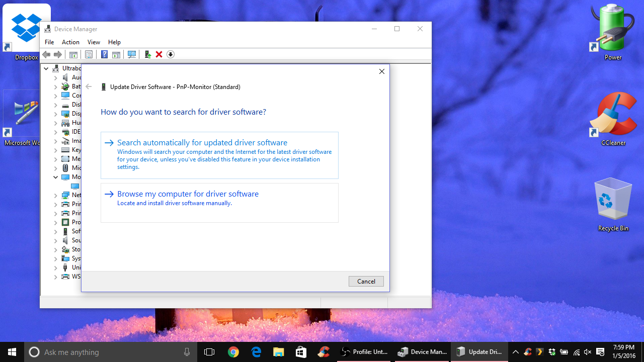Expand the Network adapters tree node
The width and height of the screenshot is (644, 362).
pos(56,195)
